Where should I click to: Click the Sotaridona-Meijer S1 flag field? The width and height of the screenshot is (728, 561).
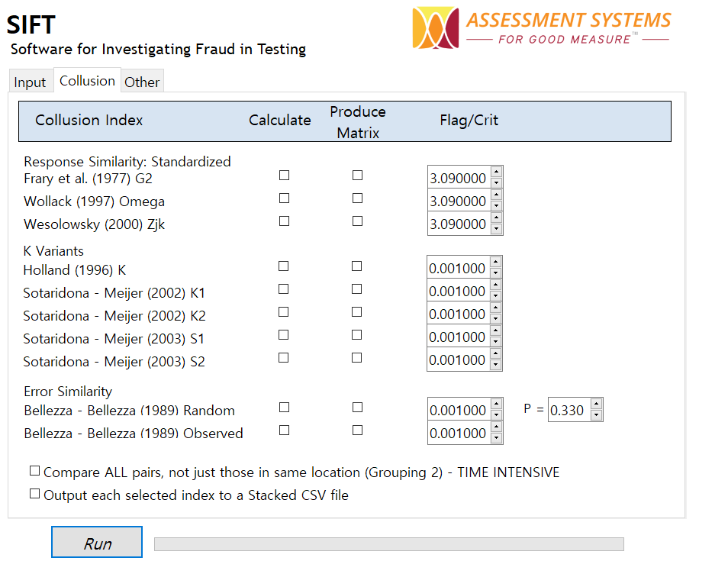(x=459, y=337)
